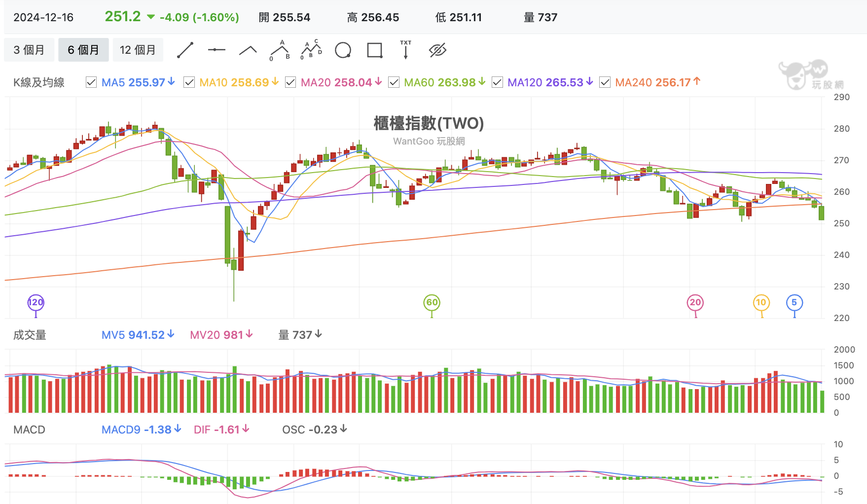The image size is (867, 504).
Task: Pick the circle drawing tool
Action: (343, 50)
